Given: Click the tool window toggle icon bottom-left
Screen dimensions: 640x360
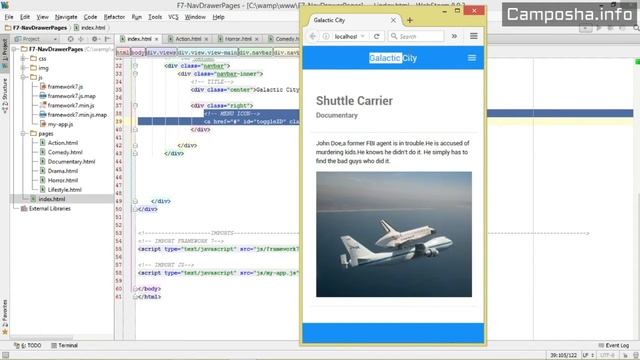Looking at the screenshot, I should tap(5, 356).
